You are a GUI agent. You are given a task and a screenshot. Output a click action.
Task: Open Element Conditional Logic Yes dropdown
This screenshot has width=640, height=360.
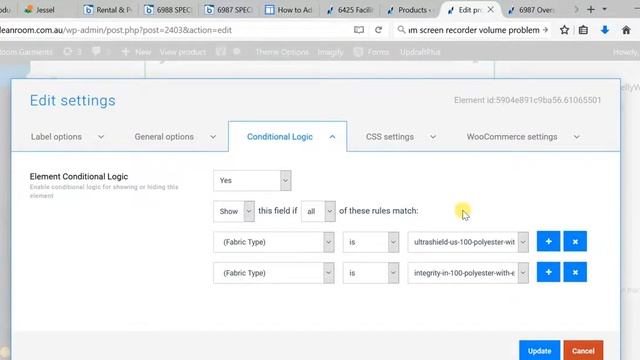(252, 180)
